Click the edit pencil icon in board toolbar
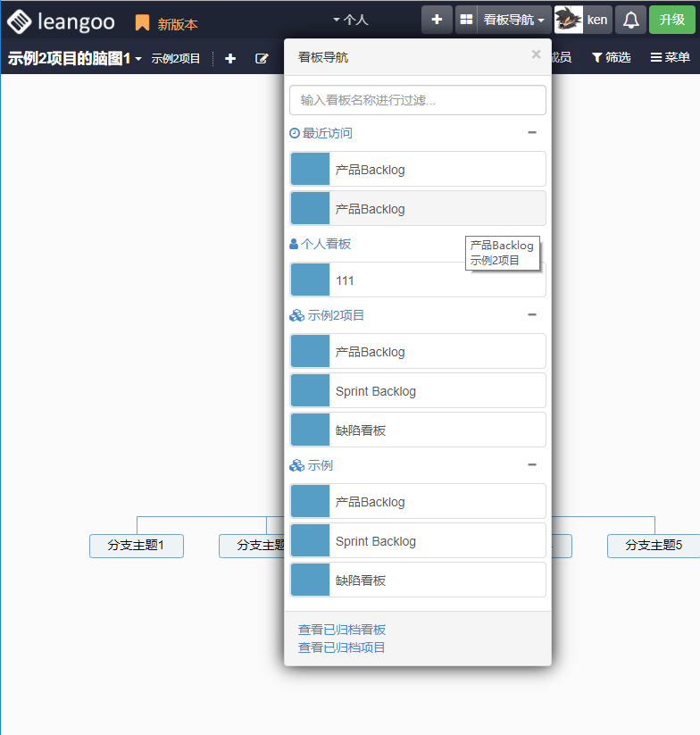 tap(262, 58)
